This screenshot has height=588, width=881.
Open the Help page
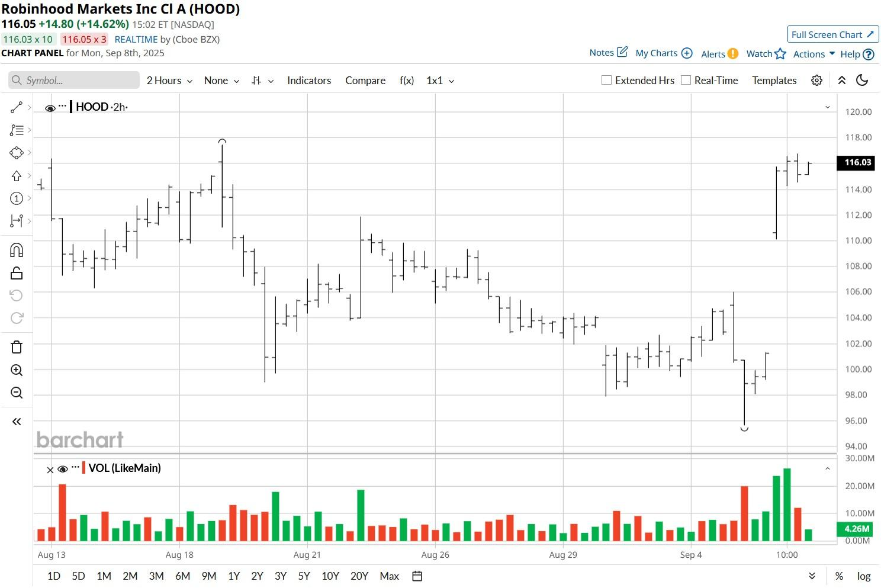pos(857,54)
